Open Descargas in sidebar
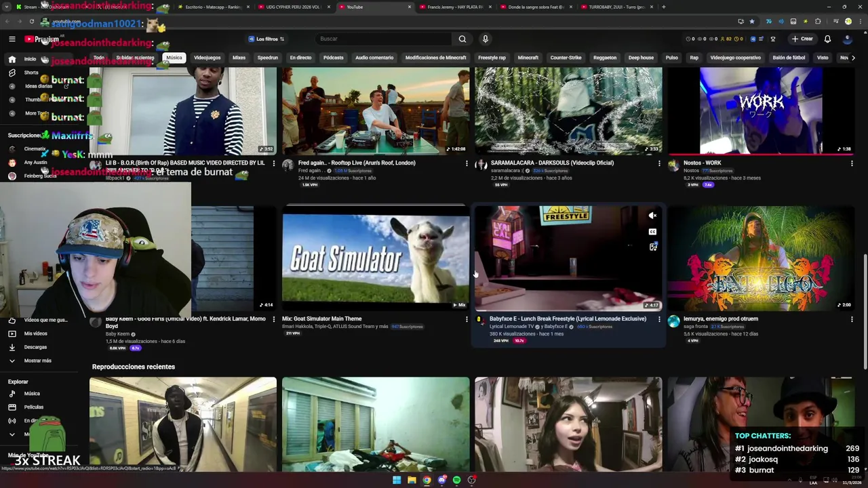Screen dimensions: 868x488 tap(35, 347)
